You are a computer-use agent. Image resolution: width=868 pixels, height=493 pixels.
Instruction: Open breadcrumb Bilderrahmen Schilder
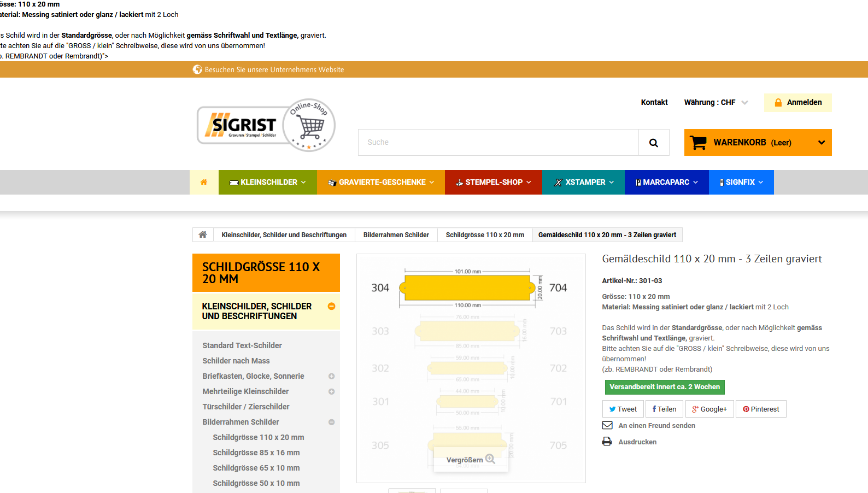tap(396, 235)
